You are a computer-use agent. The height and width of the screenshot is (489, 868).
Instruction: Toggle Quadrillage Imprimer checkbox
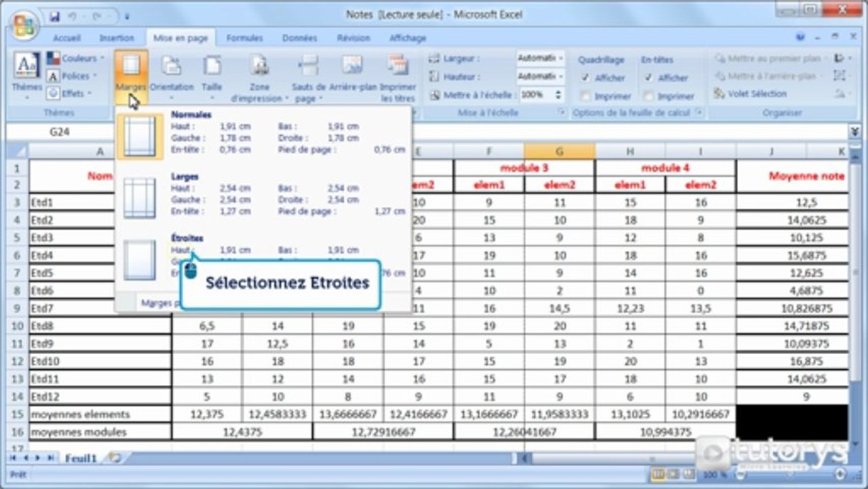586,96
